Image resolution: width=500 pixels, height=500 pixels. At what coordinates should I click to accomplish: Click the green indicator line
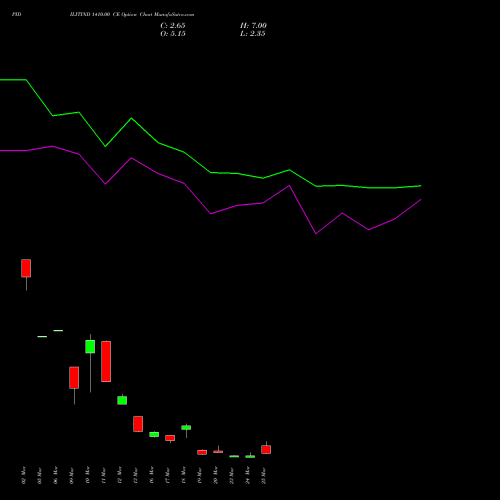coord(210,172)
